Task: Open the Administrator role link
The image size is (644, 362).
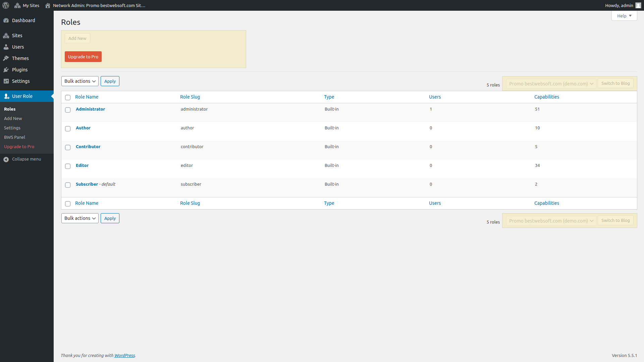Action: (90, 109)
